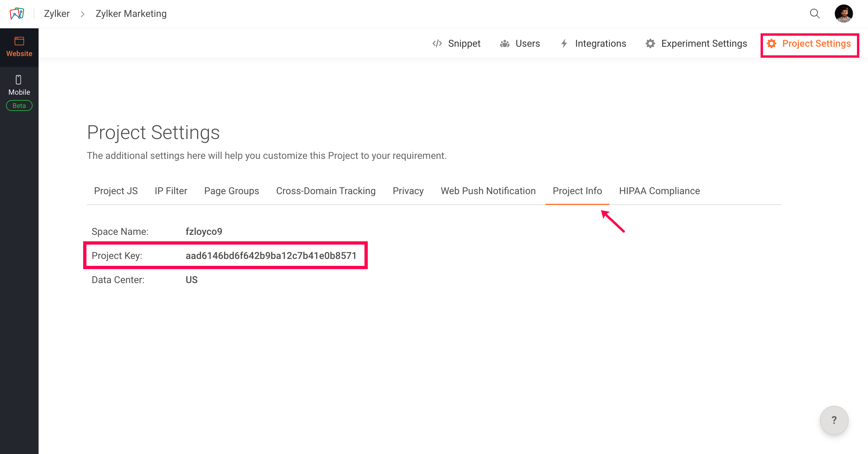Image resolution: width=868 pixels, height=454 pixels.
Task: Click the Space Name label
Action: click(120, 232)
